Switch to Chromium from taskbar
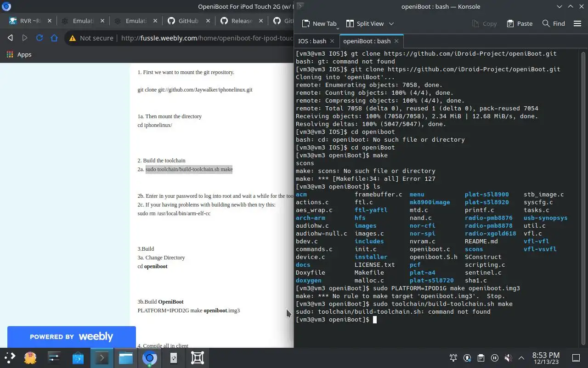588x368 pixels. tap(150, 358)
